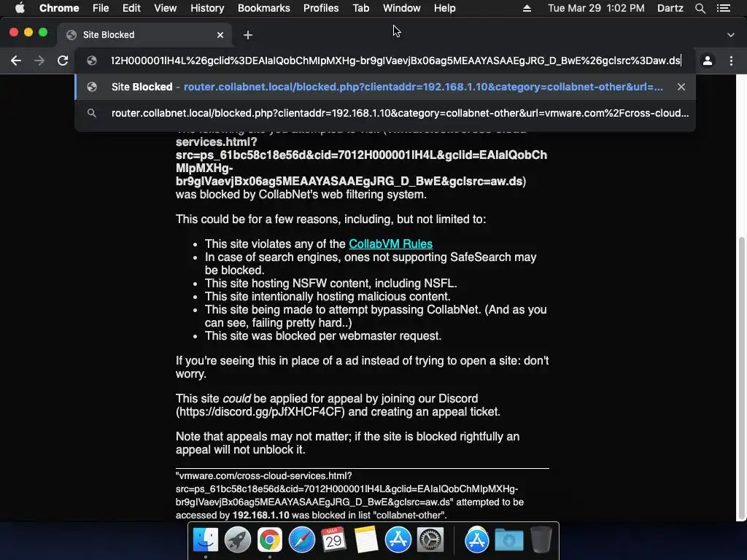Remove the Site Blocked suggestion with X
This screenshot has width=747, height=560.
point(681,87)
